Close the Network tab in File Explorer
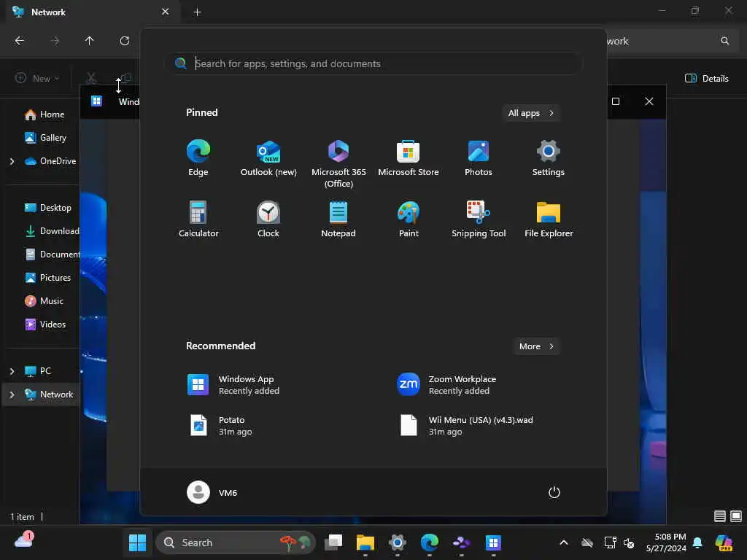747x560 pixels. pos(166,12)
